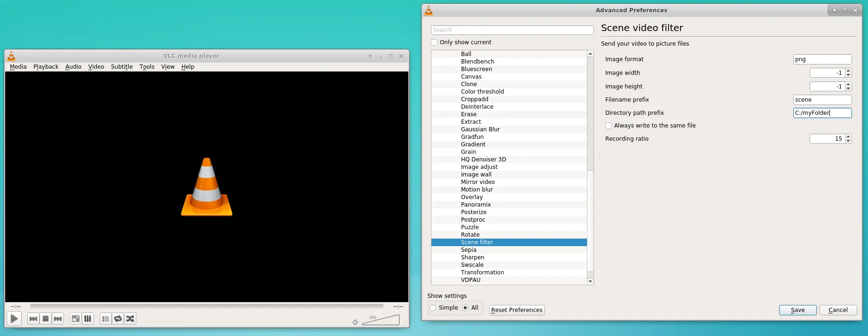Select Bluescreen in the filter list
This screenshot has height=336, width=868.
tap(509, 69)
